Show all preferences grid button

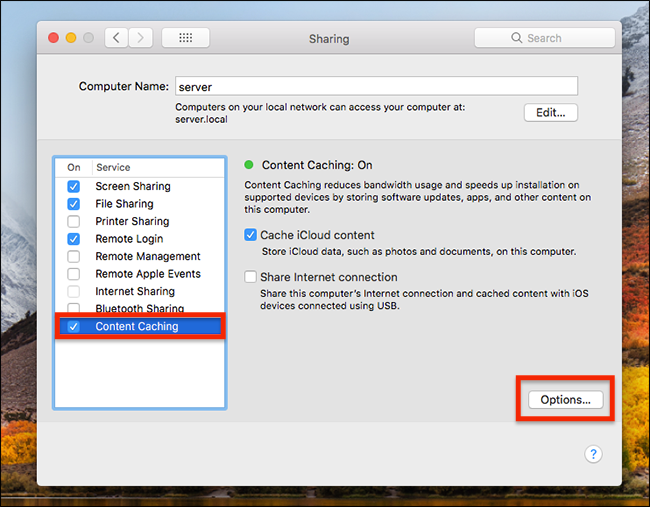point(185,38)
